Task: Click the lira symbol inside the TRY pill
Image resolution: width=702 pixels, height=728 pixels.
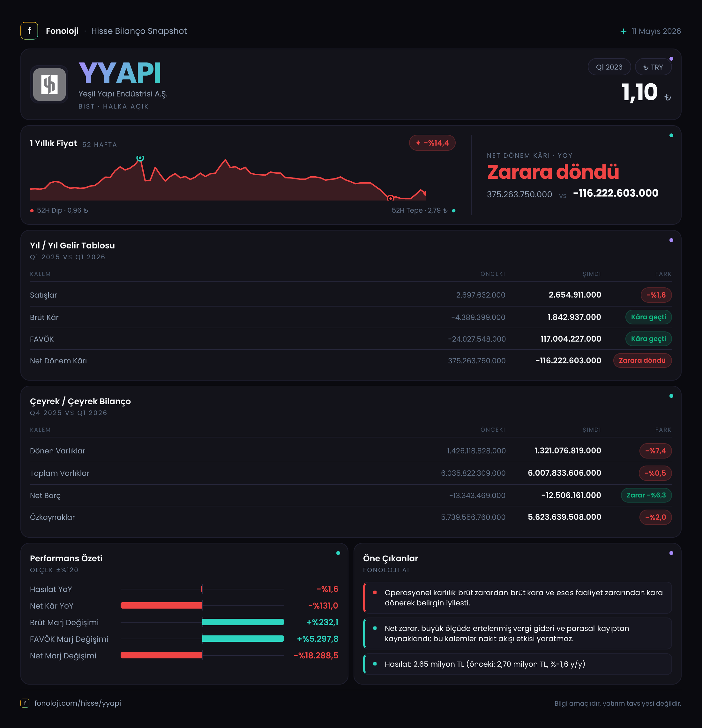Action: (x=646, y=68)
